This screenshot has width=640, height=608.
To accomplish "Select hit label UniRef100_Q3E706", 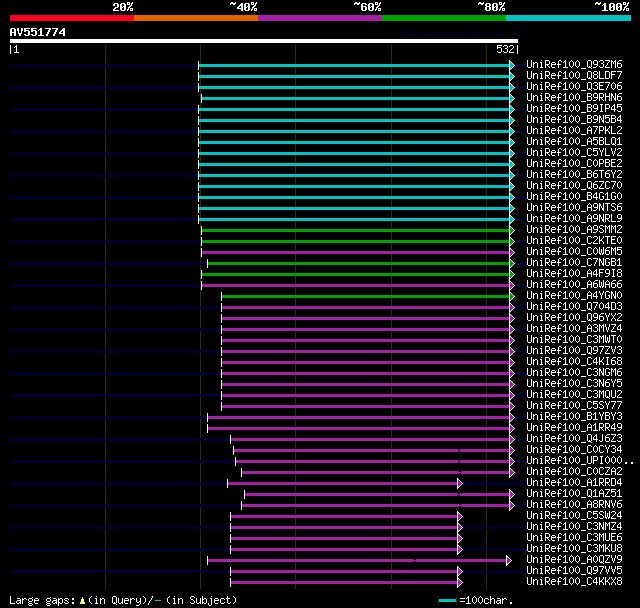I will [574, 87].
